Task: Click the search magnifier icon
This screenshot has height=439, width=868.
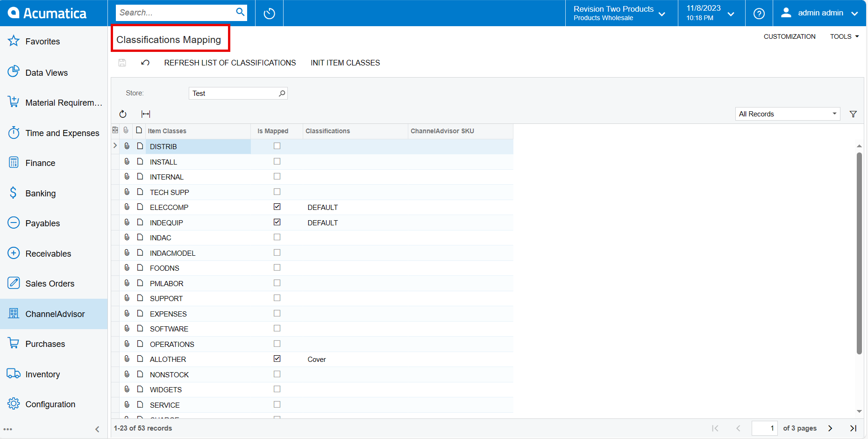Action: click(240, 12)
